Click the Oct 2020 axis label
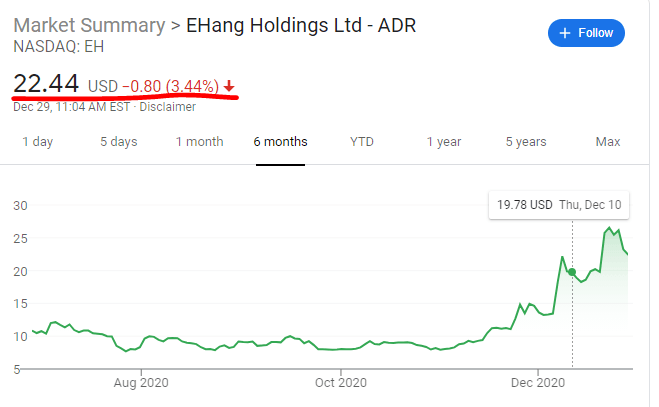Screen dimensions: 659x407 pyautogui.click(x=340, y=381)
